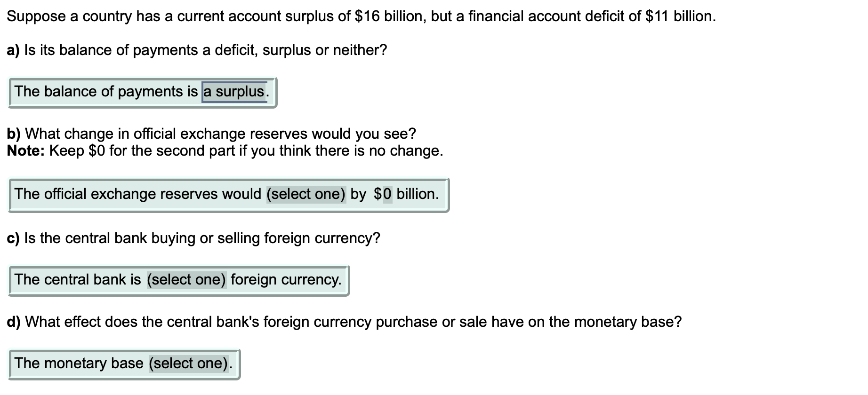
Task: Click the bold 'd)' question label
Action: coord(13,322)
